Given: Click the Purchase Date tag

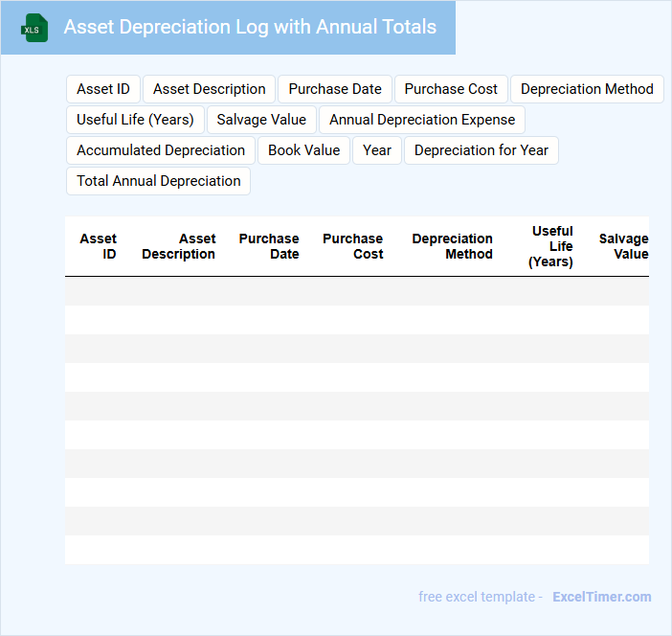Looking at the screenshot, I should point(335,89).
